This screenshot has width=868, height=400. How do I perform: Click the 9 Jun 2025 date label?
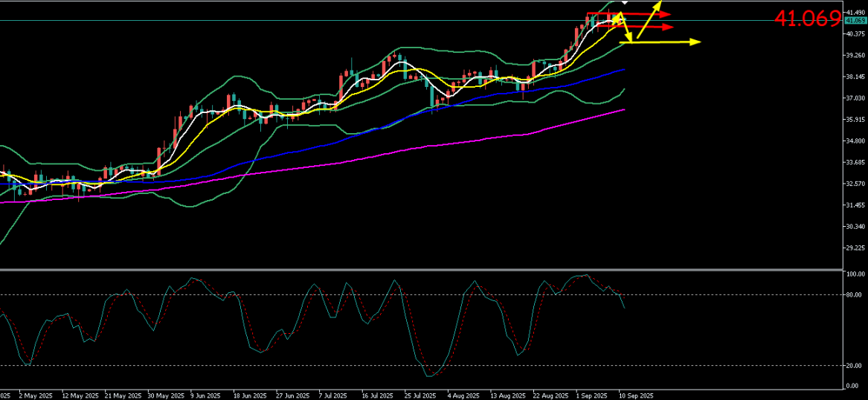[x=205, y=396]
